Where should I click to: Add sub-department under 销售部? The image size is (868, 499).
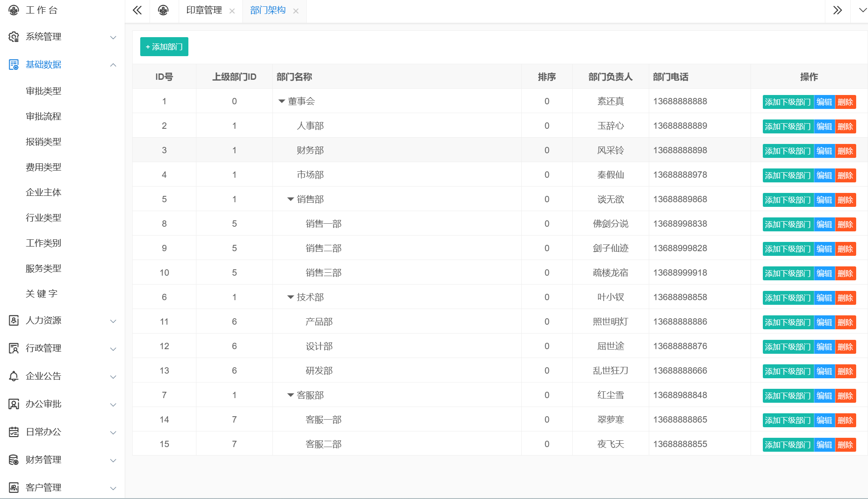coord(788,200)
